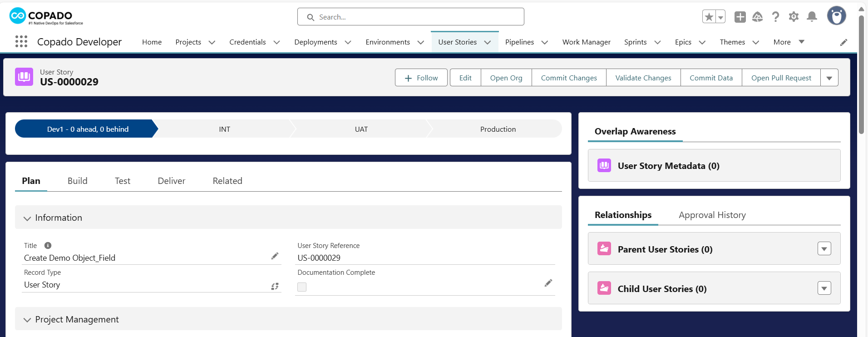The width and height of the screenshot is (868, 337).
Task: Click the Open Pull Request button
Action: pos(781,78)
